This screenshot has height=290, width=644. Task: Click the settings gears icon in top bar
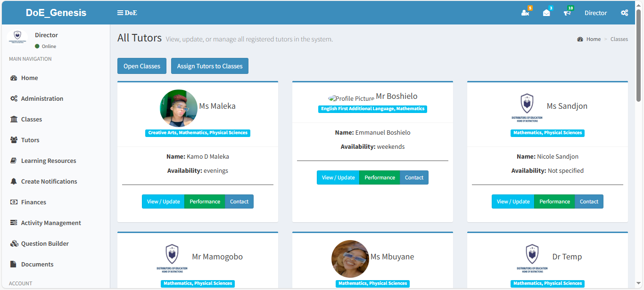(624, 13)
